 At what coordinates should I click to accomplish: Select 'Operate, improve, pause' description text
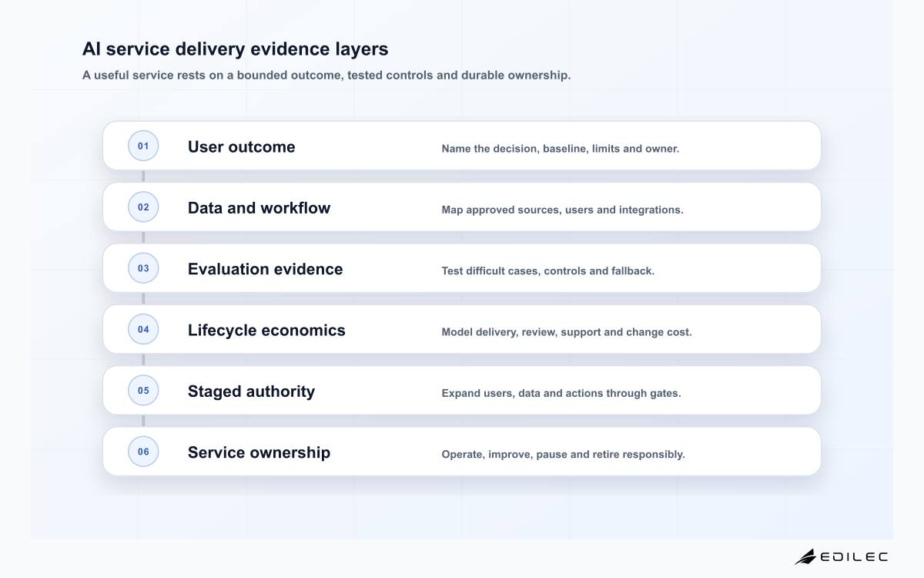coord(563,454)
